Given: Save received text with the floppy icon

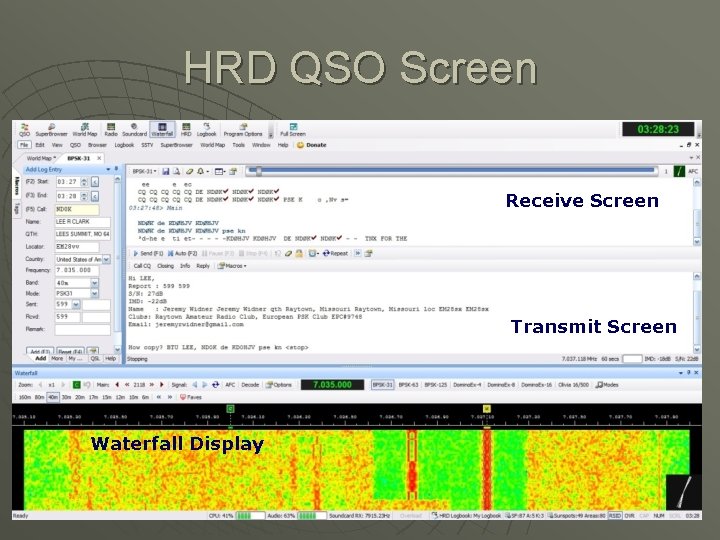Looking at the screenshot, I should pos(166,171).
